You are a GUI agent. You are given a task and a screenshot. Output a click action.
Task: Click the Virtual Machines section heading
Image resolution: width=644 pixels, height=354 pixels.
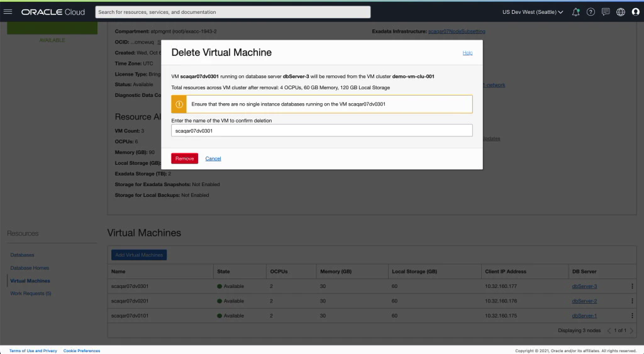point(144,233)
